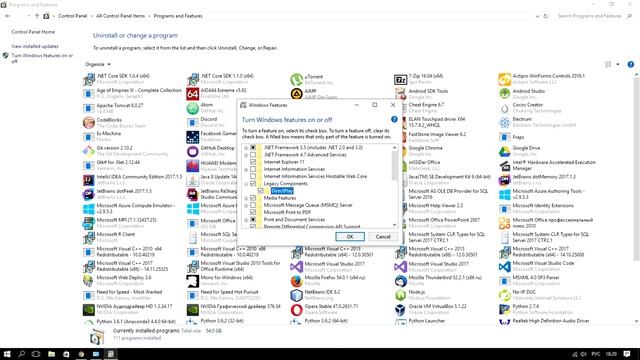Click the features list scroll-down arrow

pyautogui.click(x=394, y=225)
